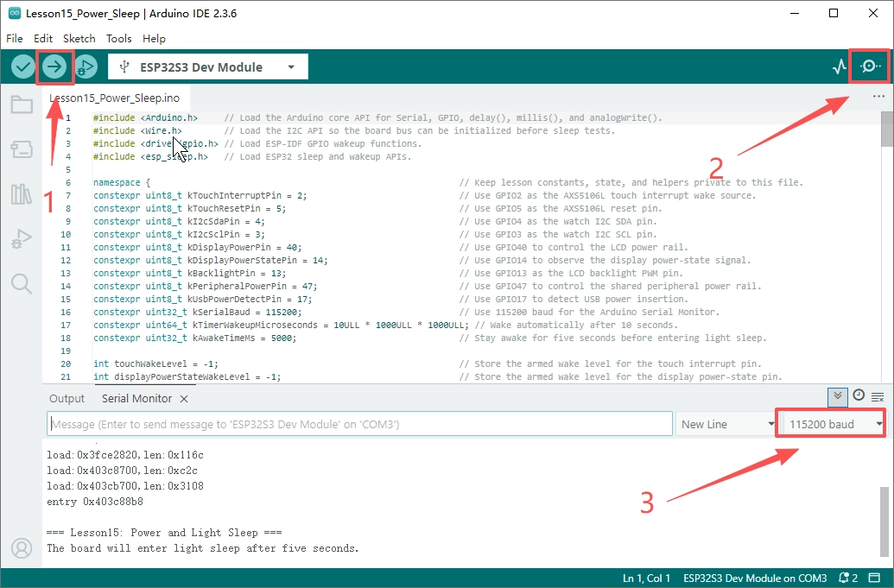Viewport: 894px width, 588px height.
Task: Close the Serial Monitor tab
Action: click(x=184, y=399)
